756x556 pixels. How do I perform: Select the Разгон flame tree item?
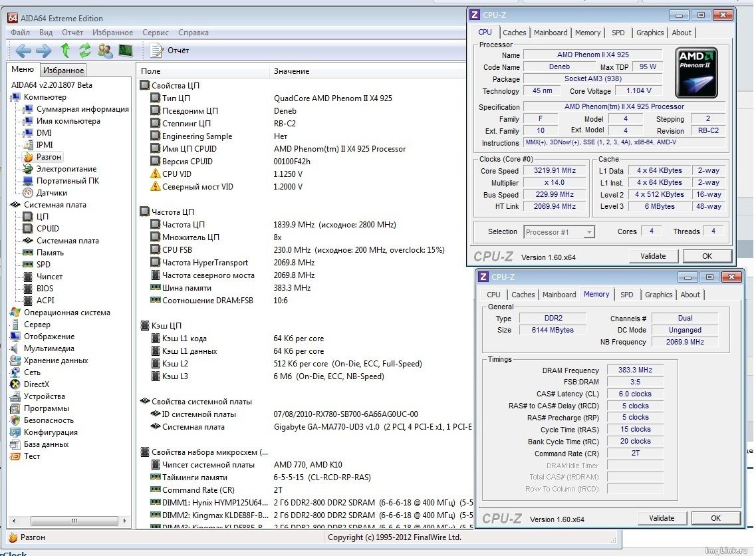(49, 157)
